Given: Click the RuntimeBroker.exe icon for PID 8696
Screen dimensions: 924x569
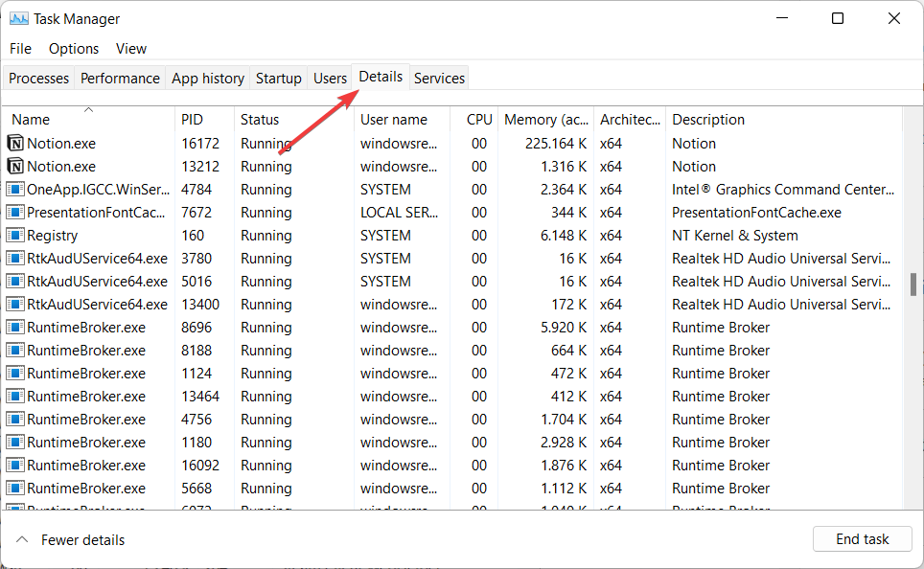Looking at the screenshot, I should [15, 327].
